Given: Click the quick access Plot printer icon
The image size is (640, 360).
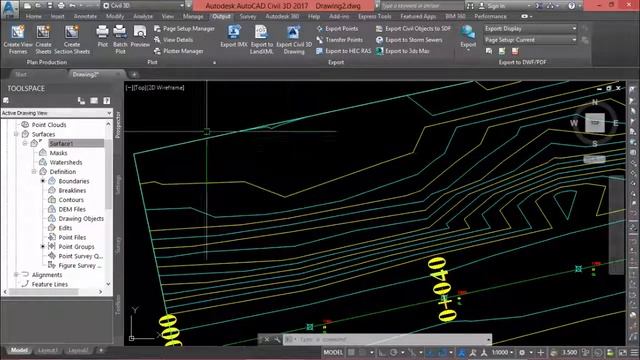Looking at the screenshot, I should (61, 6).
